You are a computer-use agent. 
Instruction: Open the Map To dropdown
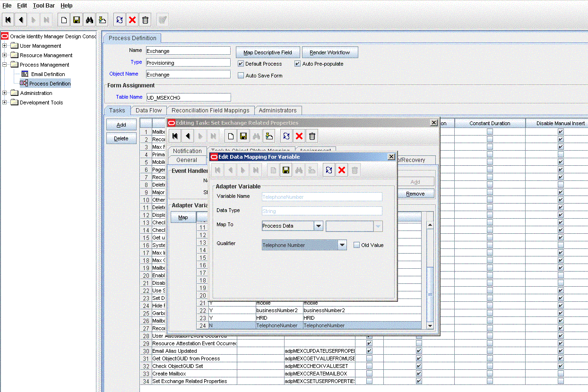pos(319,226)
